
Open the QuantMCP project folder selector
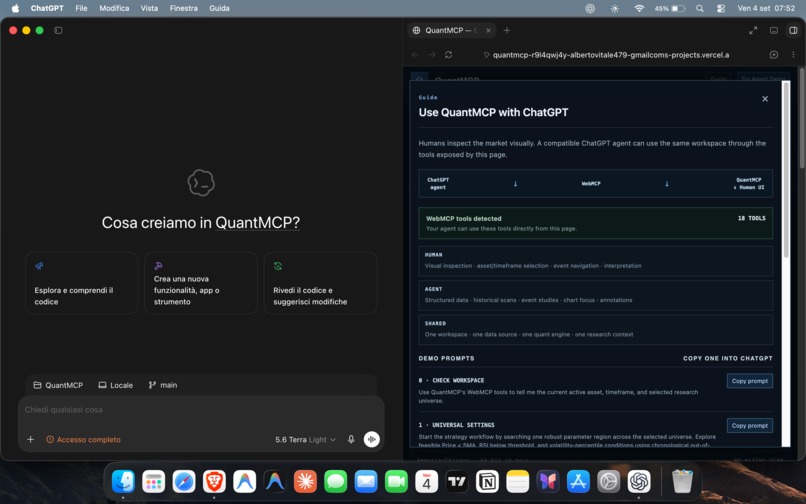click(58, 385)
